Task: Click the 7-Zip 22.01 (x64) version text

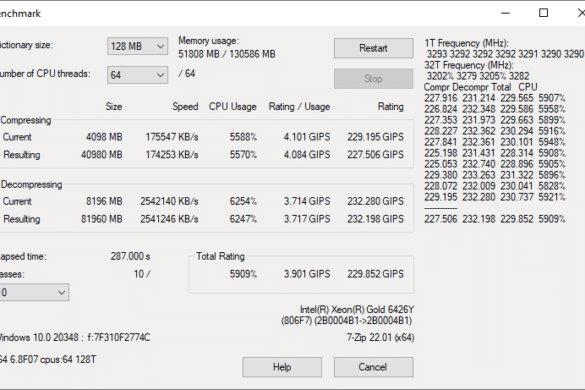Action: [380, 338]
